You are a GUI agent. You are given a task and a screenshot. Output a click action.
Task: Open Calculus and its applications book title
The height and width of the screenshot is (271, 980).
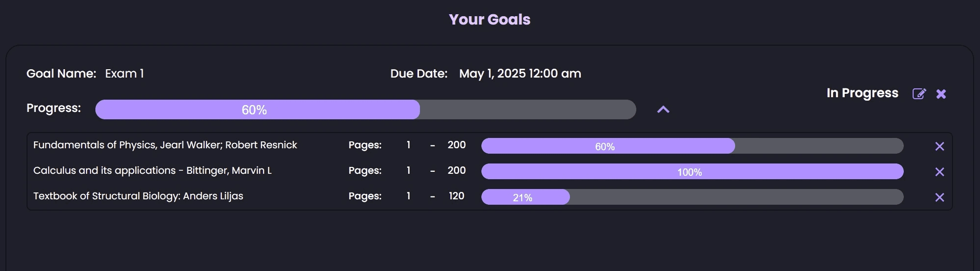(x=152, y=170)
